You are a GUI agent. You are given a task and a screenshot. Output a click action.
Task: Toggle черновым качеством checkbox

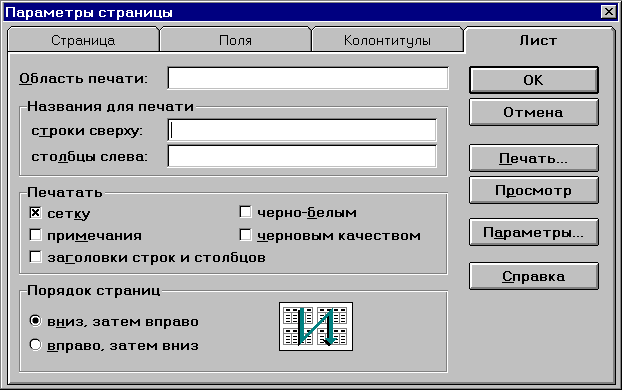click(246, 235)
